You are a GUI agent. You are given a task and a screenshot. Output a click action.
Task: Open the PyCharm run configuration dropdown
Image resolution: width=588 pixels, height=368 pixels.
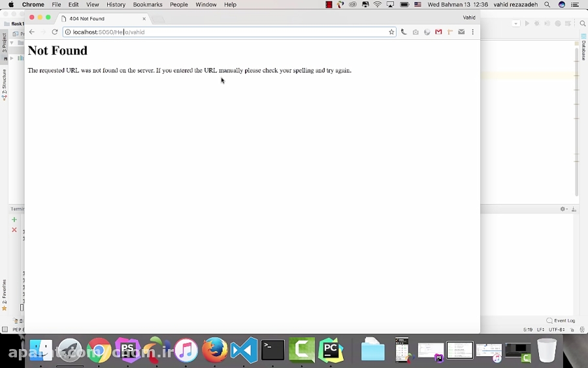pos(516,24)
